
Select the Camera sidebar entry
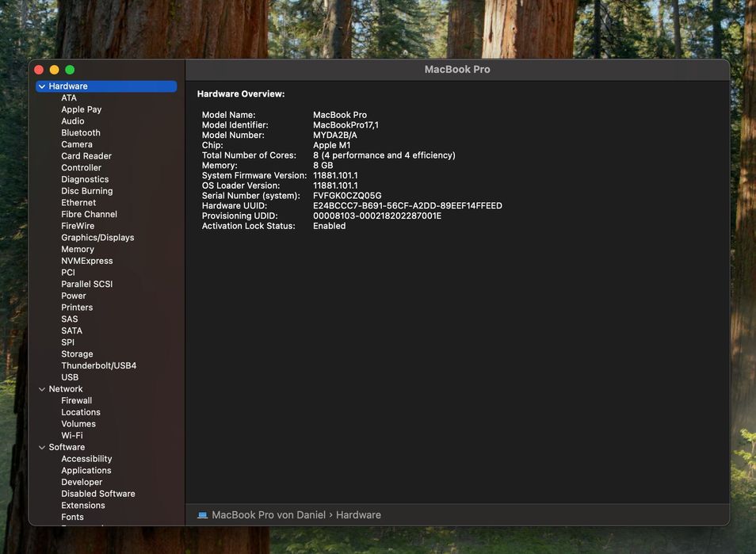(x=77, y=144)
